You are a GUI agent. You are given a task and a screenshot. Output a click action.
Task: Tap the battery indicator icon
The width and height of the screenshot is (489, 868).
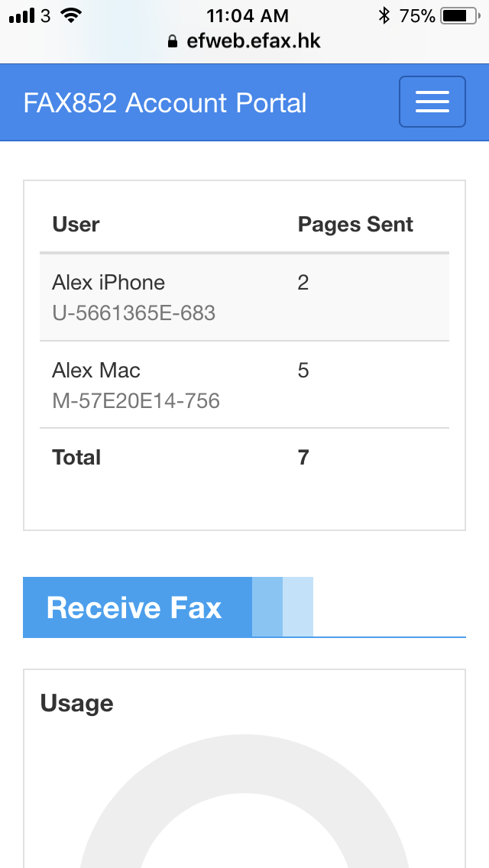460,16
